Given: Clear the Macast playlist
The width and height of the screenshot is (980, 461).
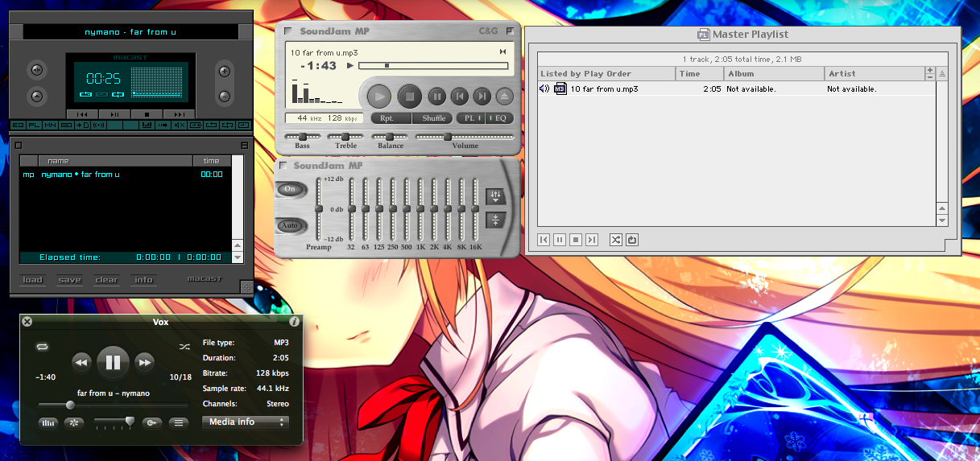Looking at the screenshot, I should tap(106, 280).
